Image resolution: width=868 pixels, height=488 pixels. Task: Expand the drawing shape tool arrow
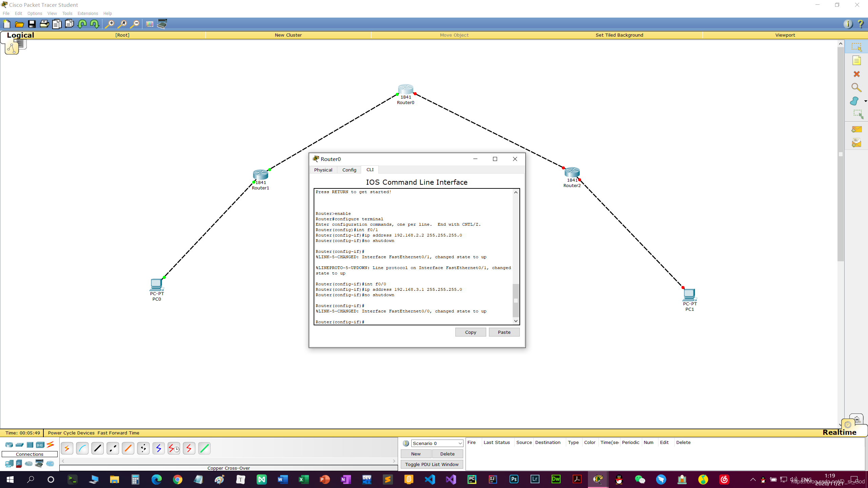[865, 101]
